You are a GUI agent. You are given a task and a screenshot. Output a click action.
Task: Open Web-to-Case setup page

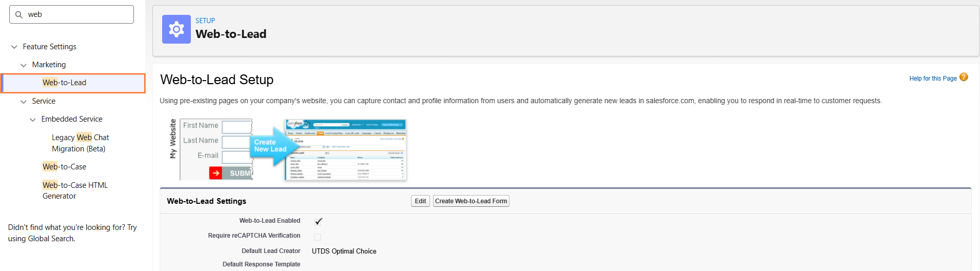(64, 167)
